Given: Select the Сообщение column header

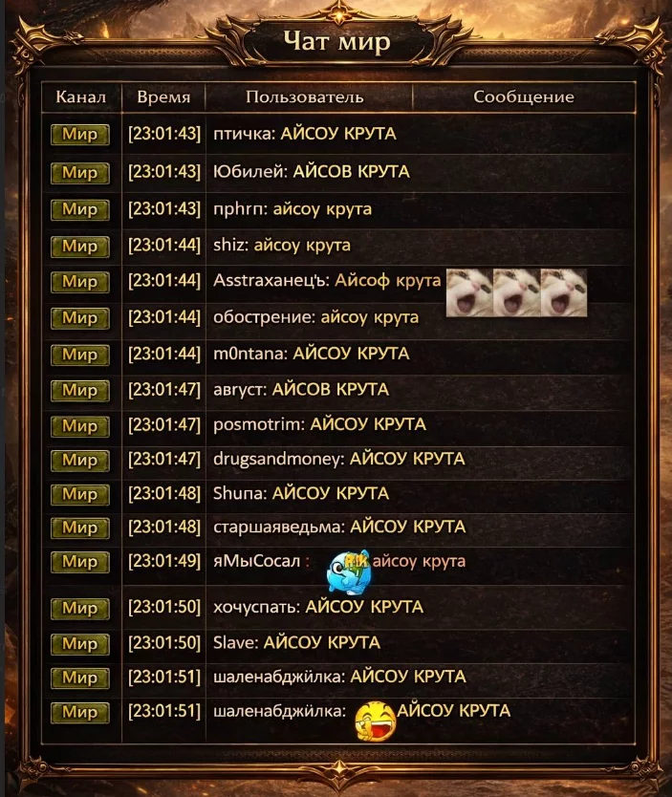Looking at the screenshot, I should [524, 97].
